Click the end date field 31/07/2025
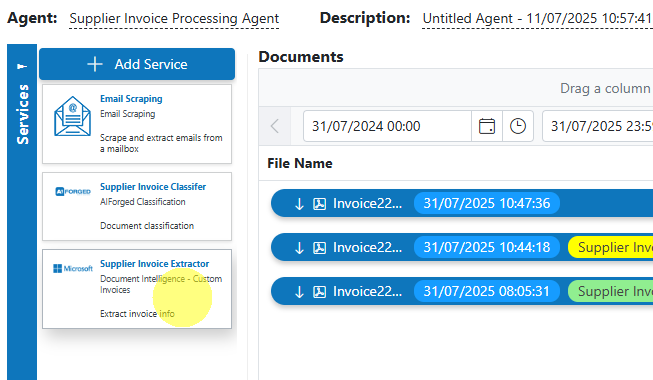 (598, 126)
